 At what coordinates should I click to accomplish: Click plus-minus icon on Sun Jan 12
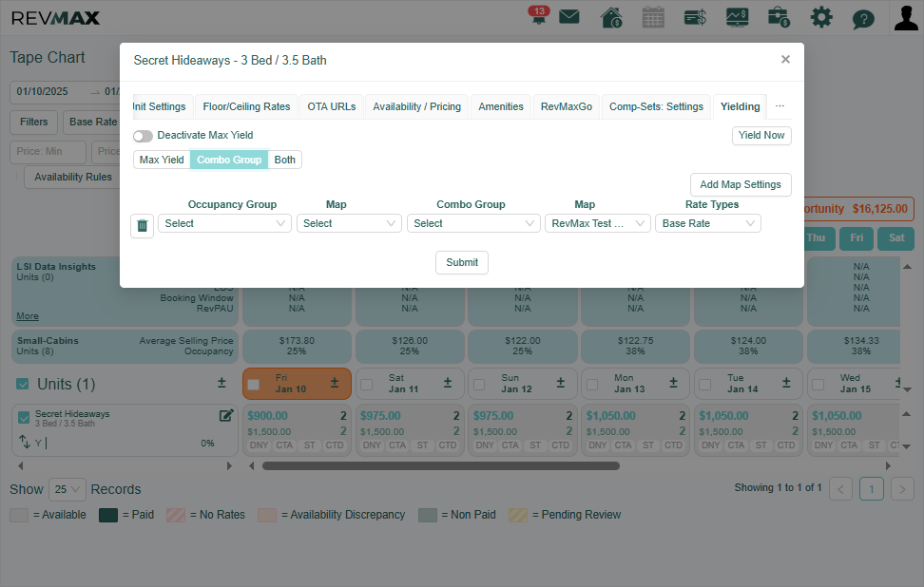561,383
